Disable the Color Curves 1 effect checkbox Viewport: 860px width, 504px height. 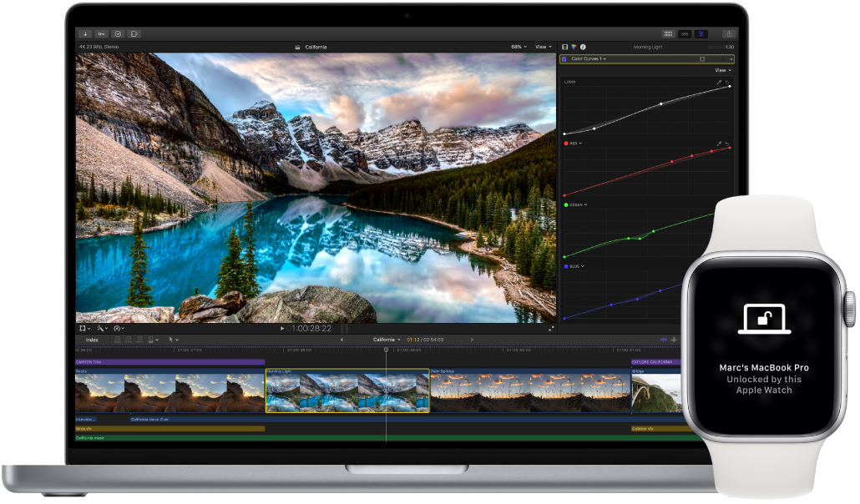(564, 58)
